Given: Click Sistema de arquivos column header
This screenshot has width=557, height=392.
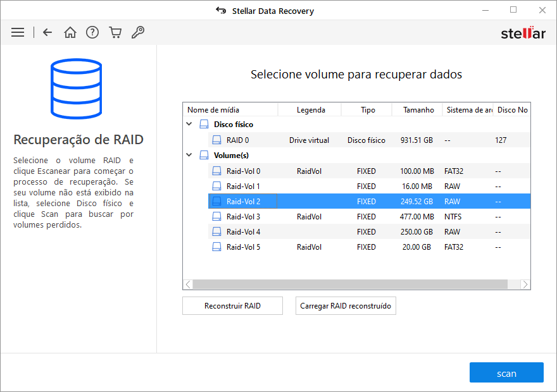Looking at the screenshot, I should (x=468, y=109).
